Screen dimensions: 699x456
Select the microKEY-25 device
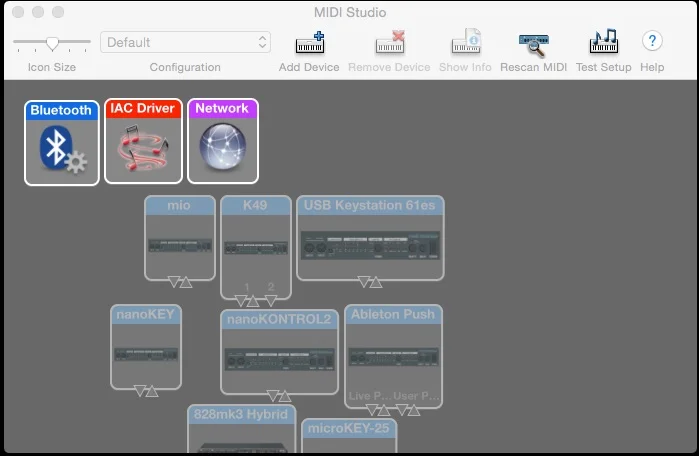point(349,435)
